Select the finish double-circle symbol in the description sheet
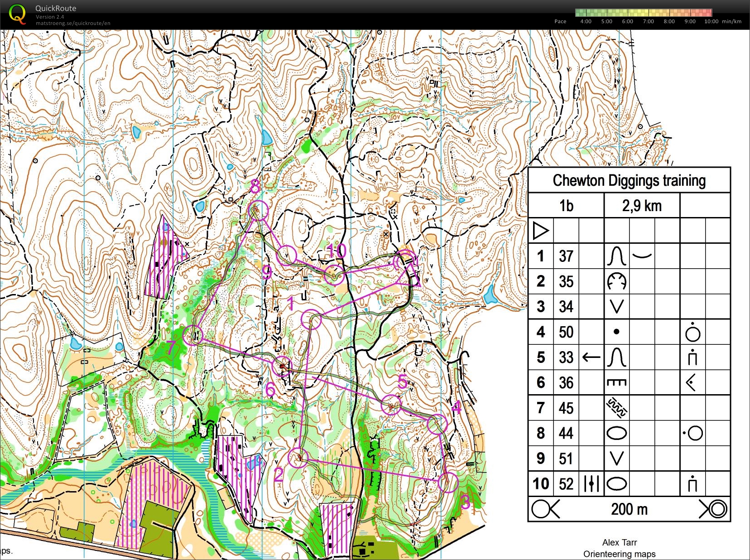The image size is (750, 560). (718, 509)
